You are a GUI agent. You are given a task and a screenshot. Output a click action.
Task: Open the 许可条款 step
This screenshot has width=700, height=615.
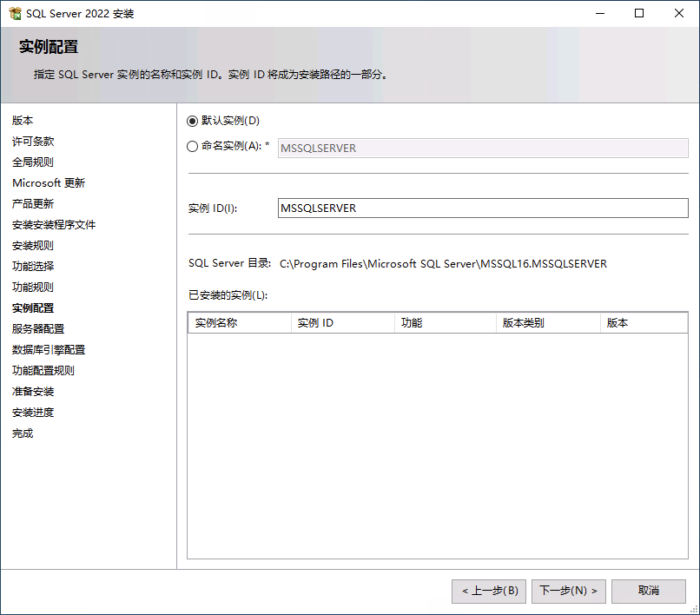pyautogui.click(x=33, y=141)
